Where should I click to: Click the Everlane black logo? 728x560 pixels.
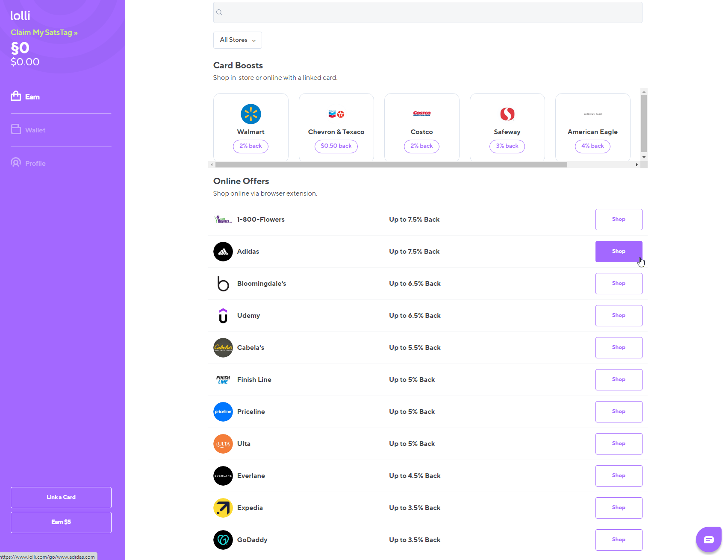click(x=223, y=476)
